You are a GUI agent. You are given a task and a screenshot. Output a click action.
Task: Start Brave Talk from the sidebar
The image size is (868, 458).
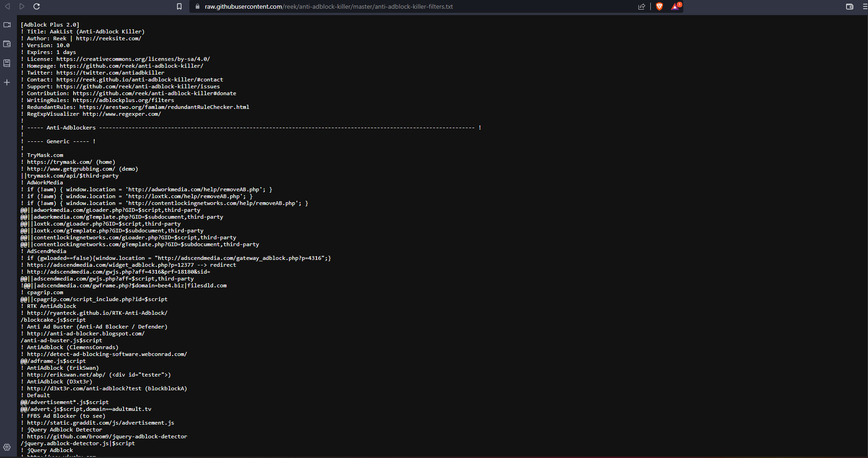coord(7,25)
